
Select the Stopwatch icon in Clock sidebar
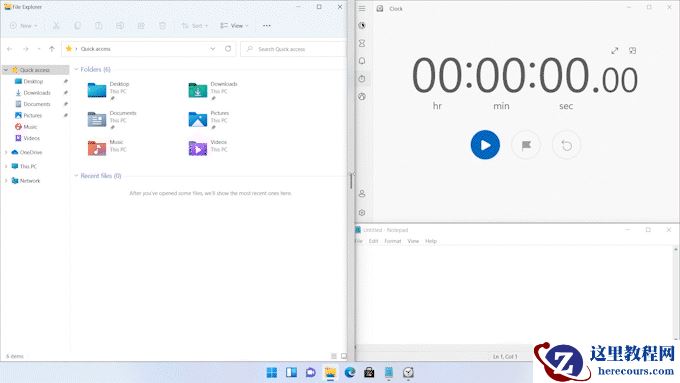click(x=362, y=79)
